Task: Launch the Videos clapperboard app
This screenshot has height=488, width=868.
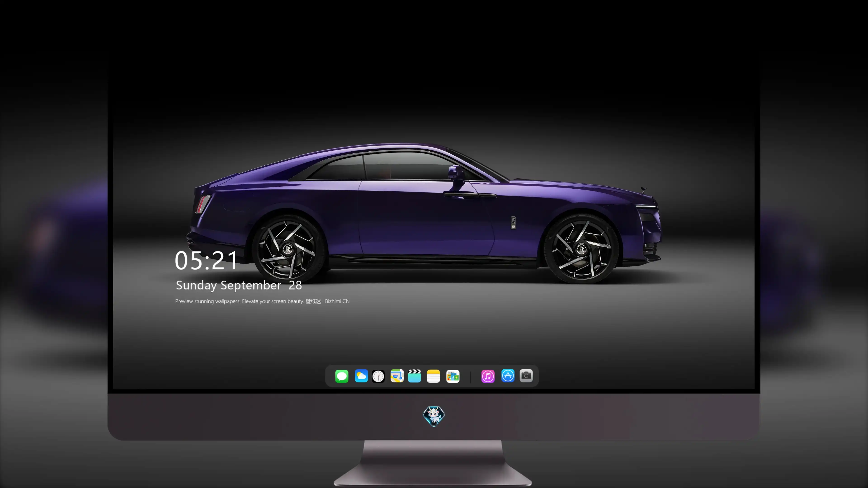Action: (x=415, y=376)
